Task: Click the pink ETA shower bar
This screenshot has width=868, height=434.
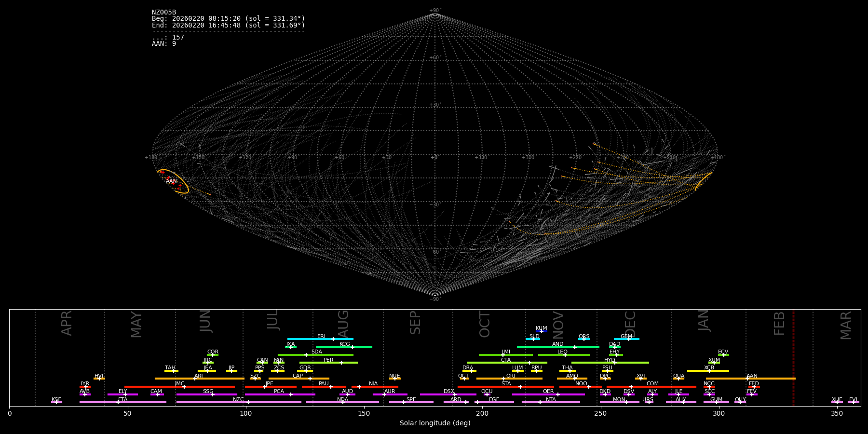Action: [123, 402]
